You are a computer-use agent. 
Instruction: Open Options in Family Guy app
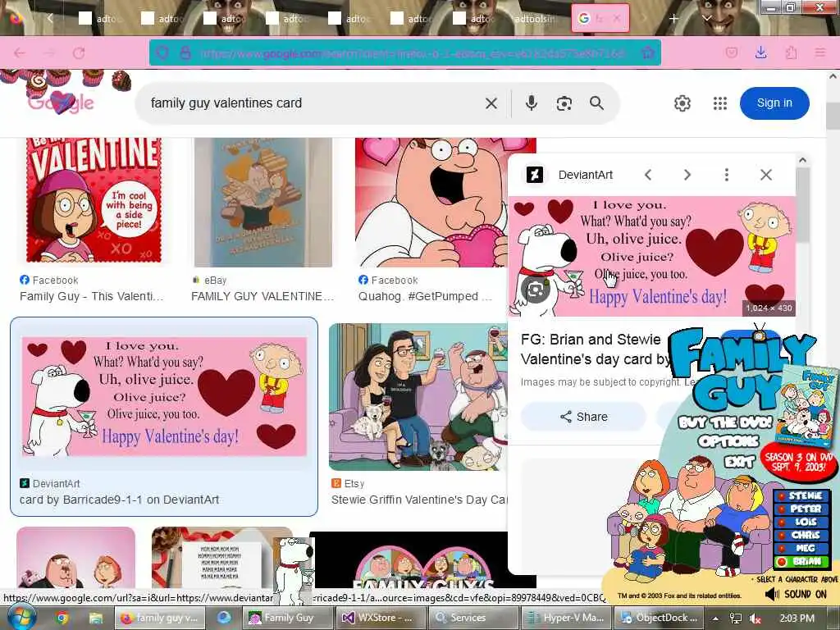pos(728,441)
